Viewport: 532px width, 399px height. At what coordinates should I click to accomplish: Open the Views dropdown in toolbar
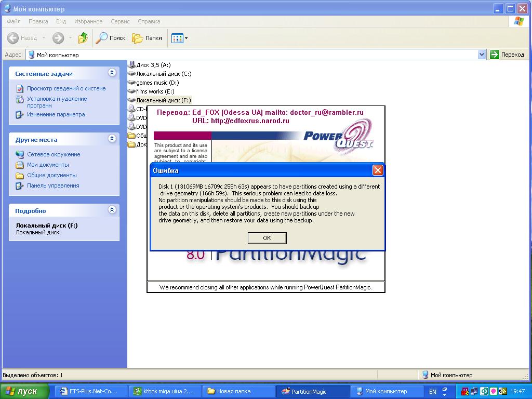click(180, 38)
